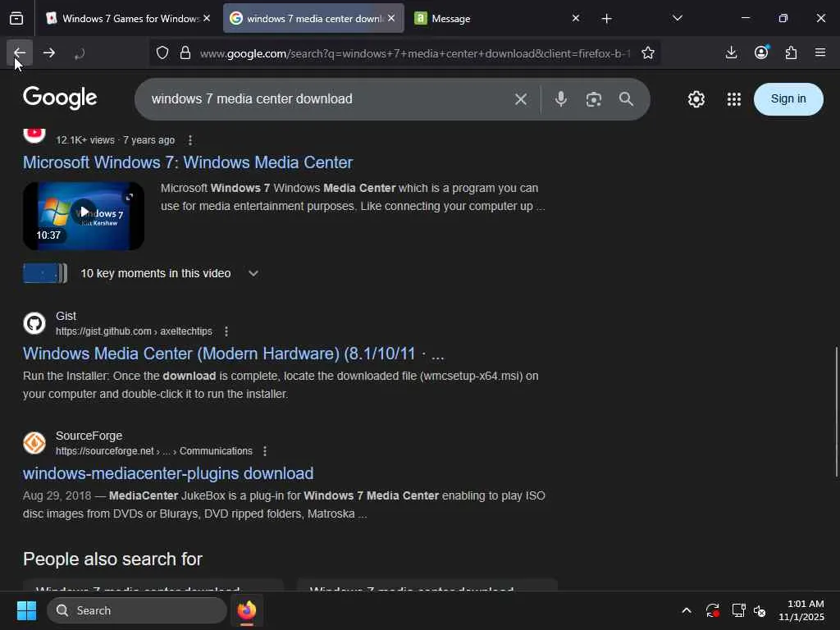Click the Windows taskbar Search box
Image resolution: width=840 pixels, height=630 pixels.
click(137, 610)
